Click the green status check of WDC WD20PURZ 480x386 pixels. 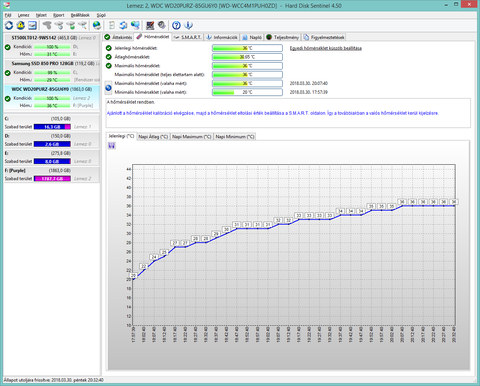[x=8, y=98]
